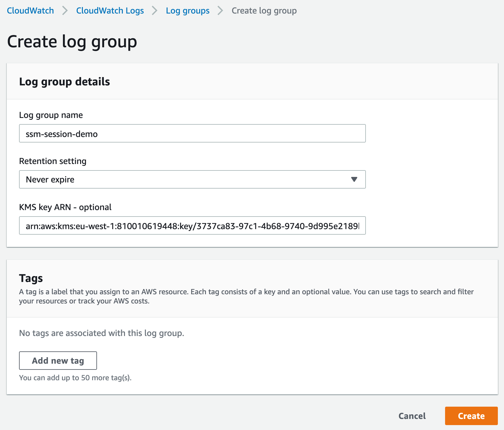The height and width of the screenshot is (430, 504).
Task: Click the breadcrumb chevron after CloudWatch
Action: (65, 10)
